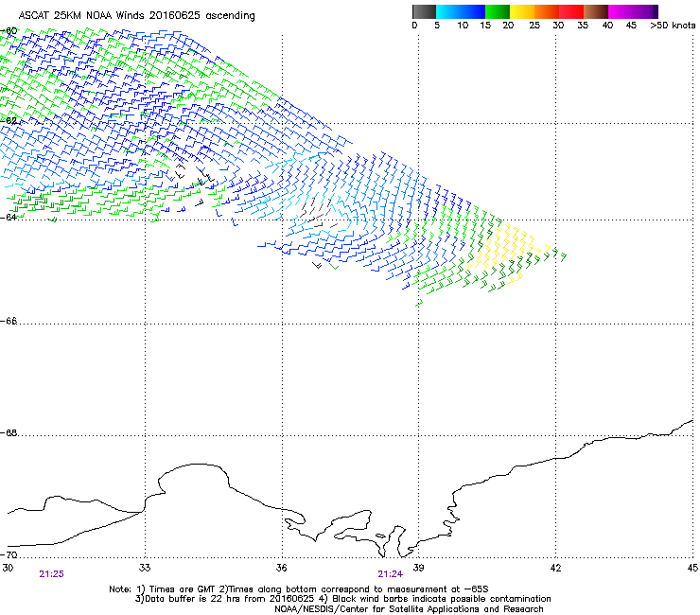Click the yellow wind barb cluster

[x=507, y=250]
